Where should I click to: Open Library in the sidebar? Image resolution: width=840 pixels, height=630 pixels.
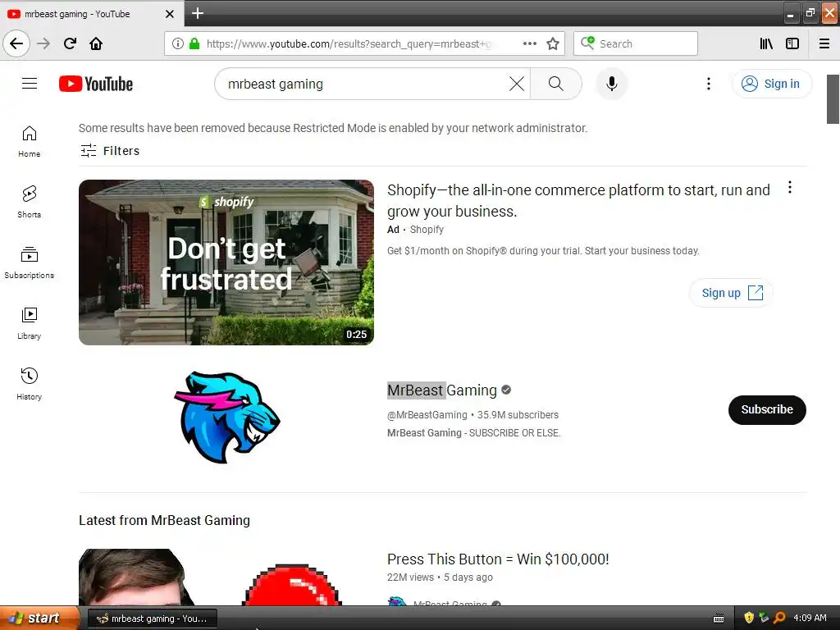point(29,323)
